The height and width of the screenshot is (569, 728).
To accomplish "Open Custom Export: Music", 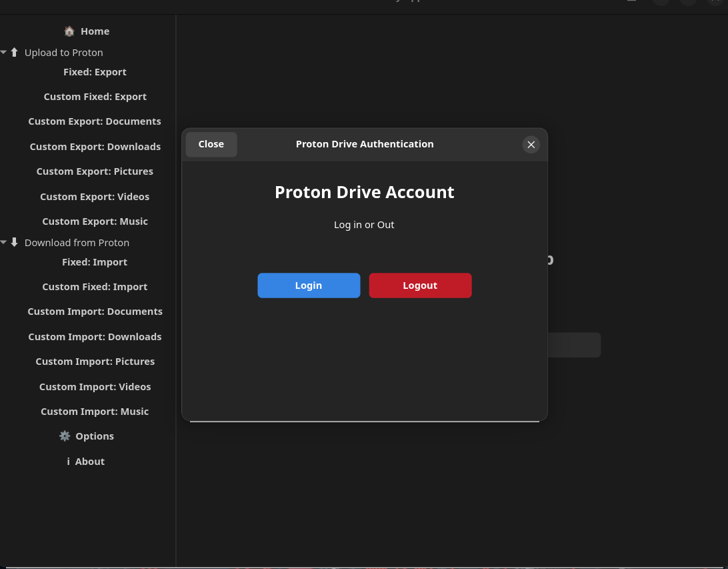I will (95, 221).
